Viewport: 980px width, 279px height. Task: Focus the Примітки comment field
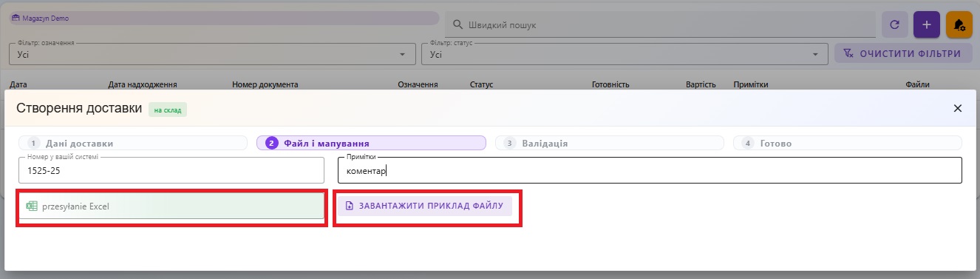click(x=650, y=170)
